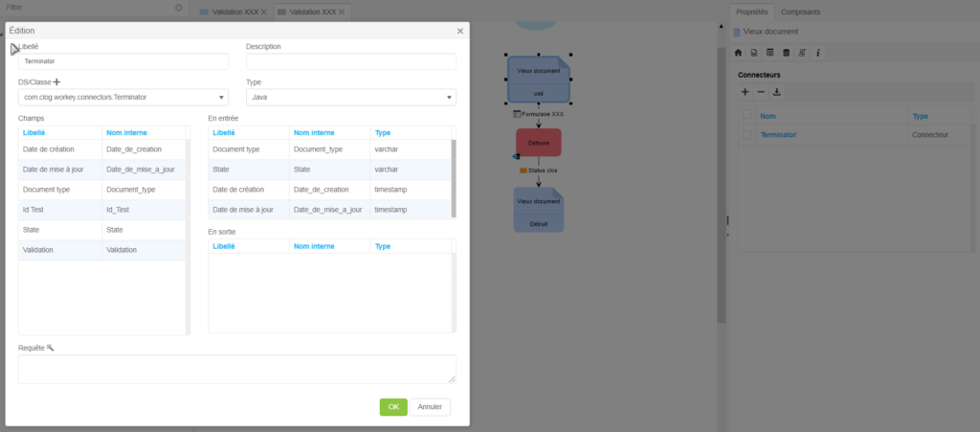Expand the Type dropdown showing Java
980x432 pixels.
[449, 98]
